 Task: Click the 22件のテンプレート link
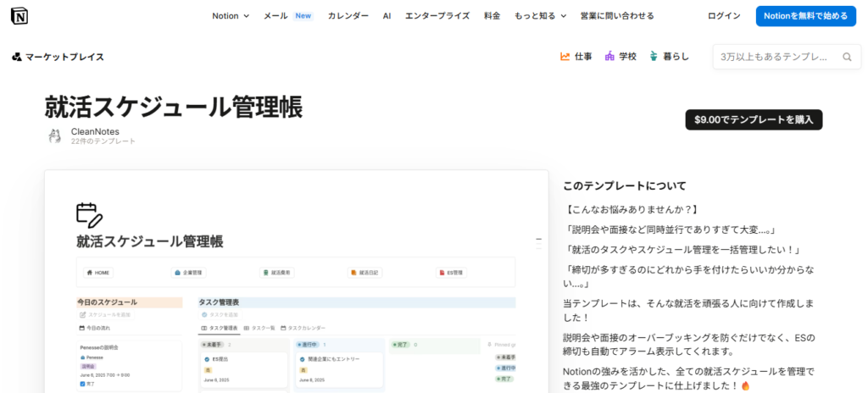pyautogui.click(x=103, y=141)
